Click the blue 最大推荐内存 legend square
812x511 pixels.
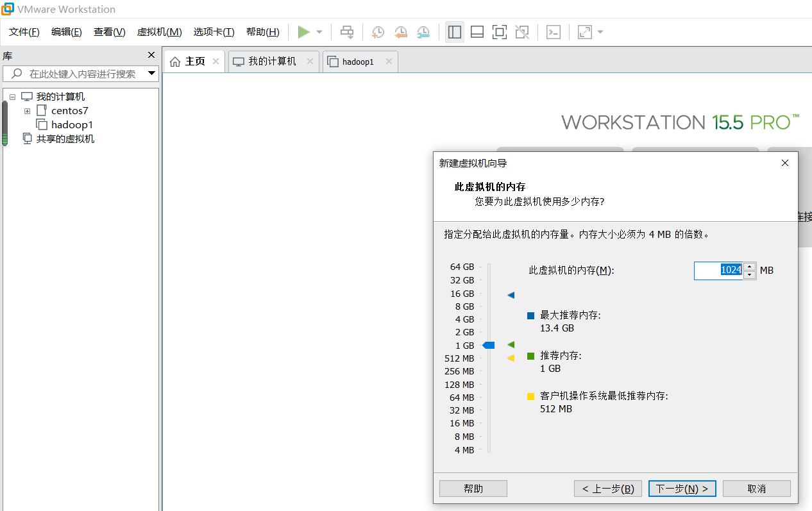pos(531,316)
